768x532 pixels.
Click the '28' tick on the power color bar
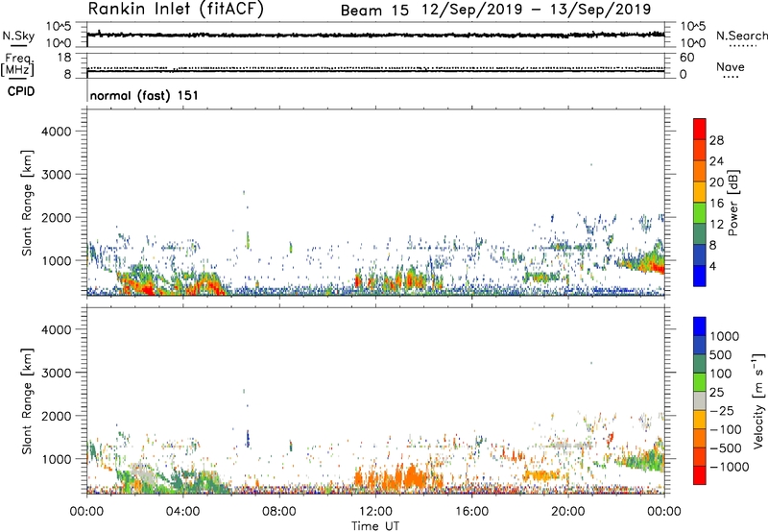coord(716,140)
